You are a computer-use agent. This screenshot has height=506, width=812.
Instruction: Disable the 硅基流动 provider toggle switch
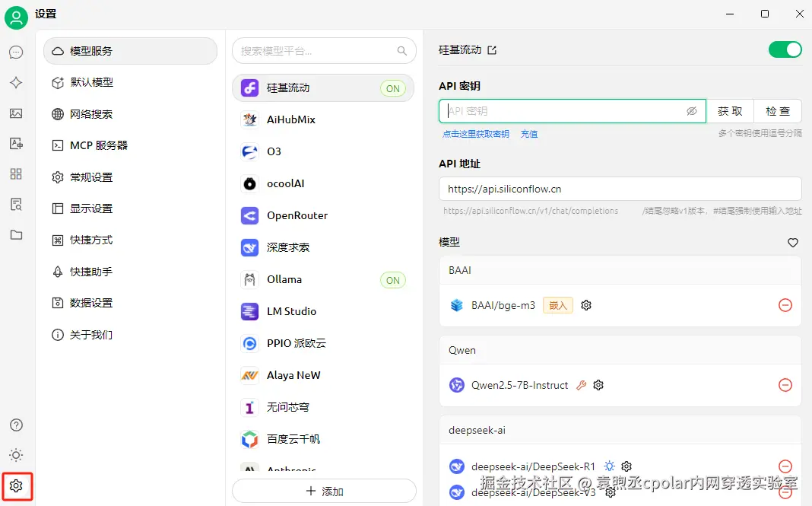coord(785,49)
